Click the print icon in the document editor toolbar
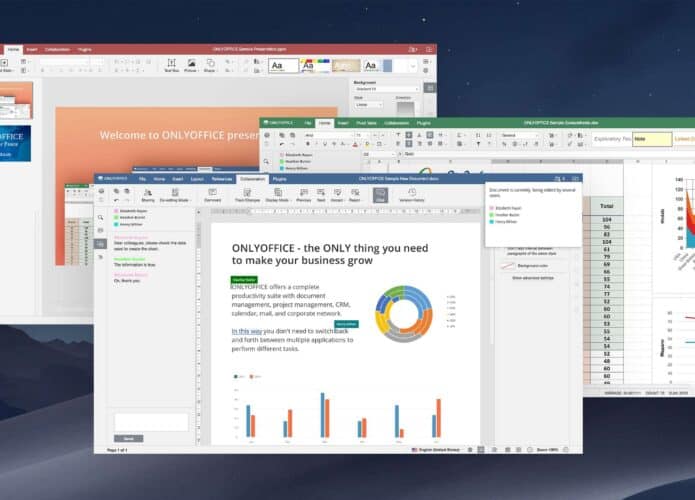 [102, 191]
